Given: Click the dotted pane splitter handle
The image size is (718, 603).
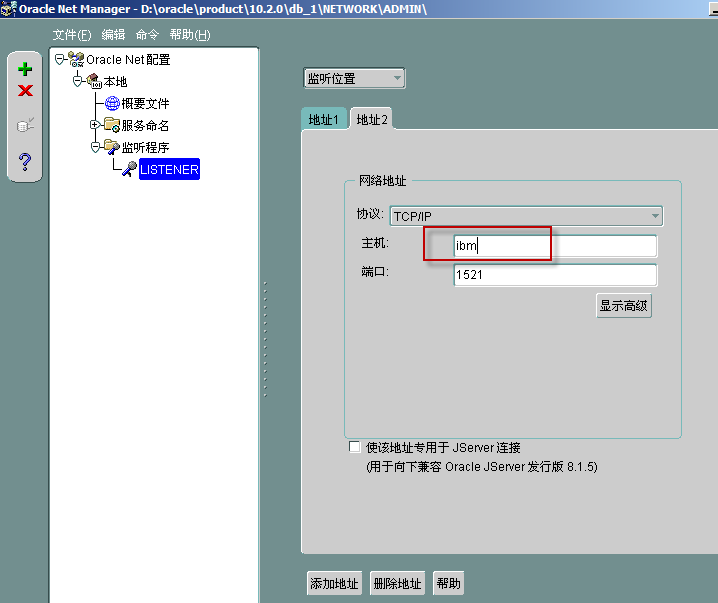Looking at the screenshot, I should point(266,339).
